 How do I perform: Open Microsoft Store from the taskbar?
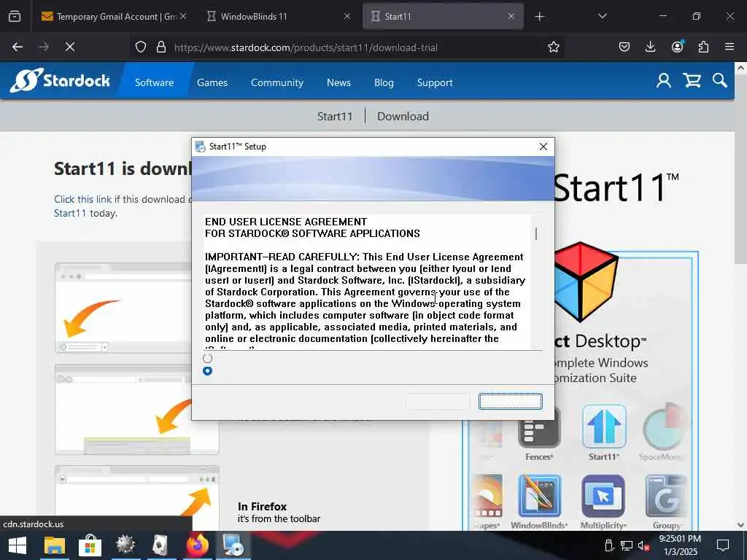(x=90, y=545)
